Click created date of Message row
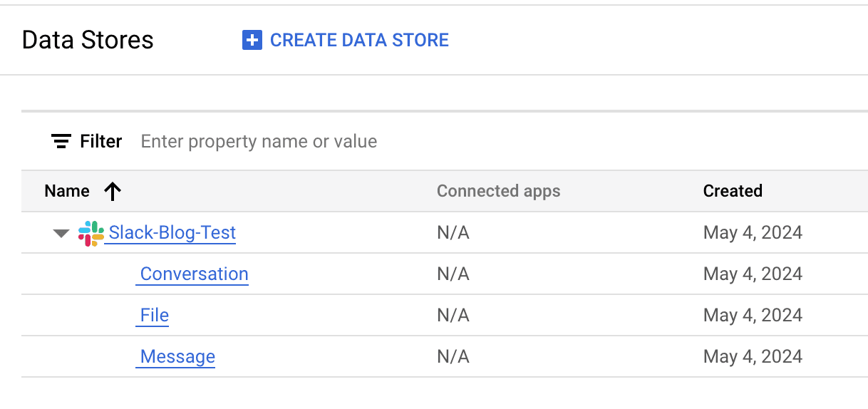This screenshot has height=409, width=868. 753,357
